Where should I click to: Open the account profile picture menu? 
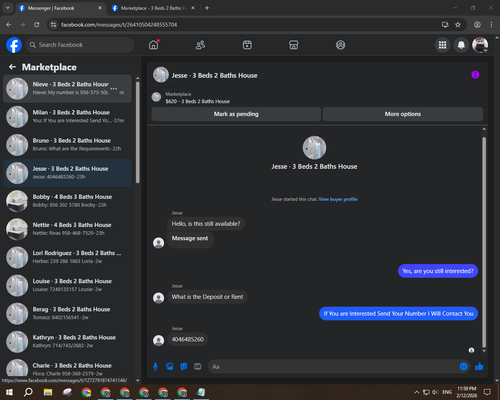(480, 45)
